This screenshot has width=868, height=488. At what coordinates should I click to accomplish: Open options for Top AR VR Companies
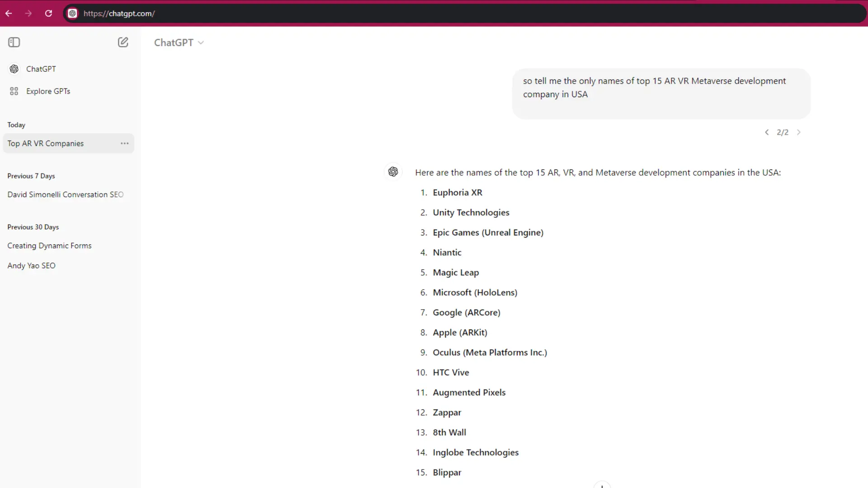pyautogui.click(x=125, y=144)
